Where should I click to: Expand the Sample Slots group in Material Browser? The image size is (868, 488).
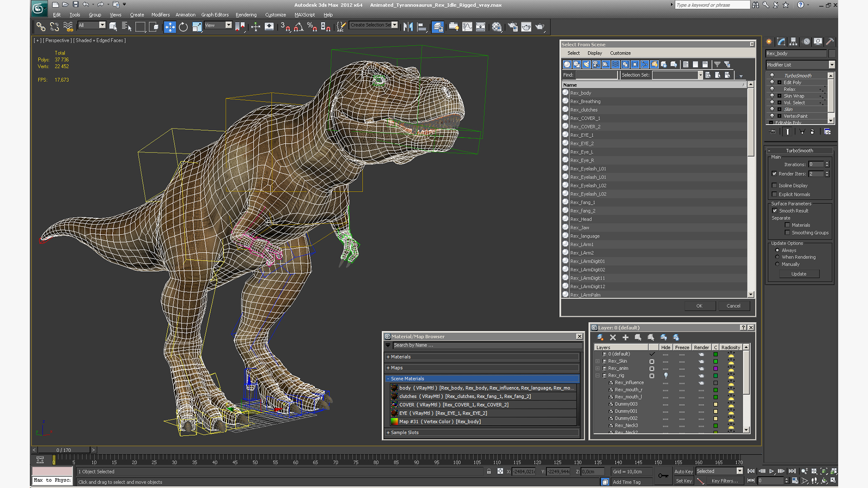tap(388, 432)
